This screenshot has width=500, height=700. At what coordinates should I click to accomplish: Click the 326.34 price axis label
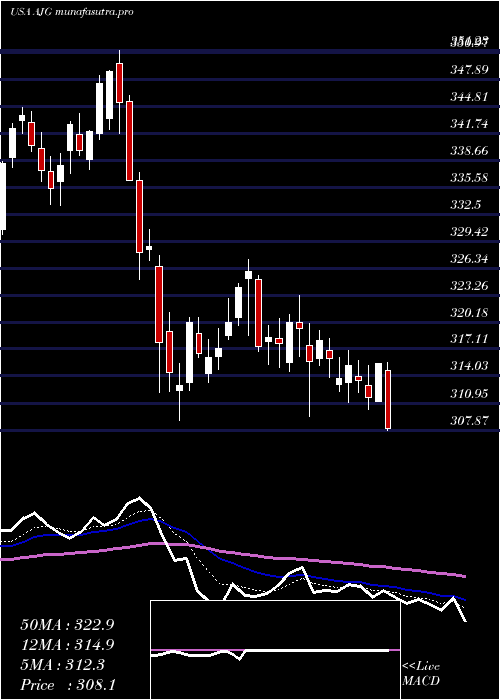[x=469, y=258]
